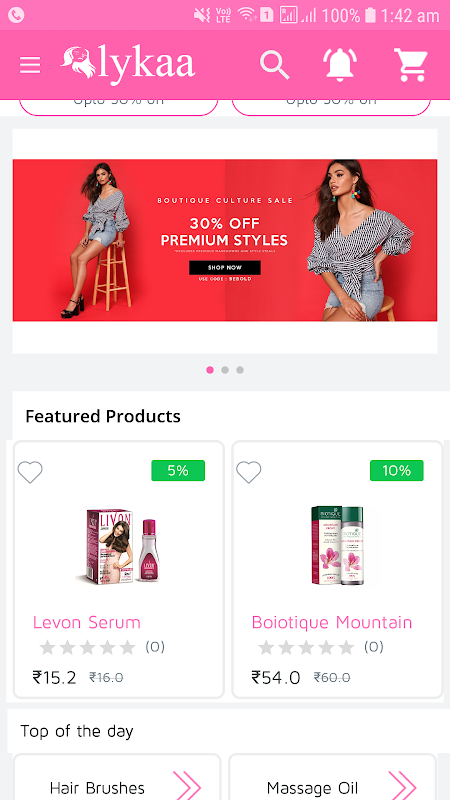Open the hamburger navigation menu

[30, 65]
